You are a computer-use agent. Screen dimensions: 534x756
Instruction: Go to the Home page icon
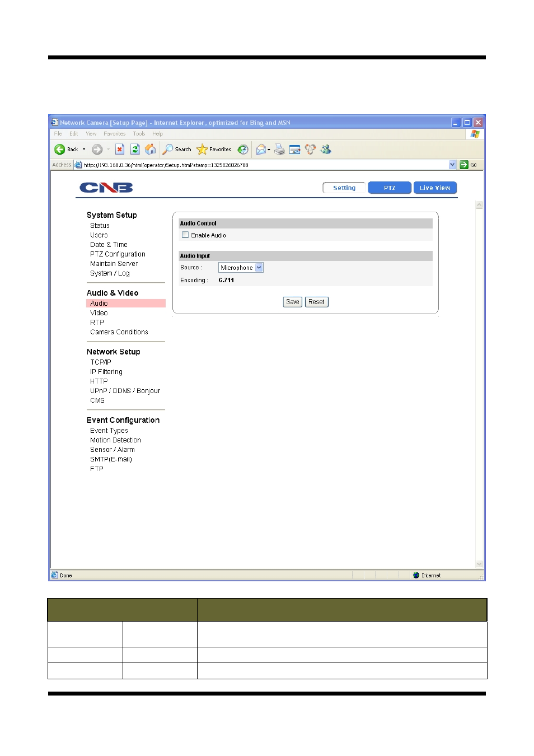coord(150,150)
